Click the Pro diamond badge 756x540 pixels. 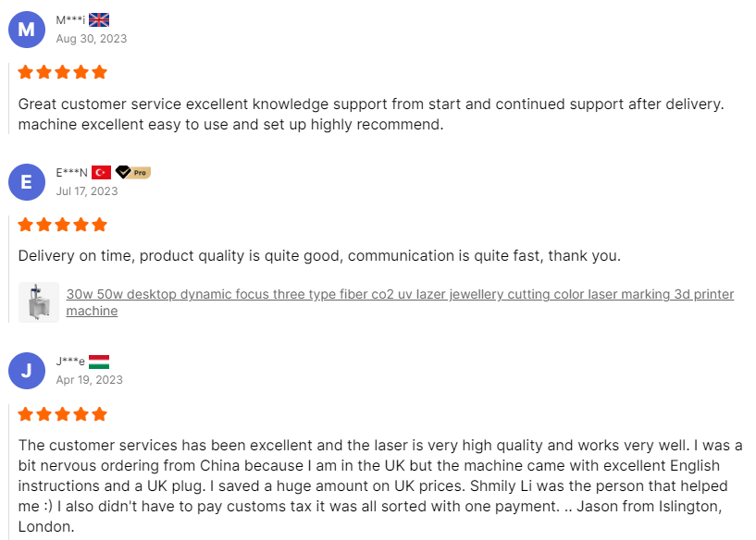click(x=132, y=173)
